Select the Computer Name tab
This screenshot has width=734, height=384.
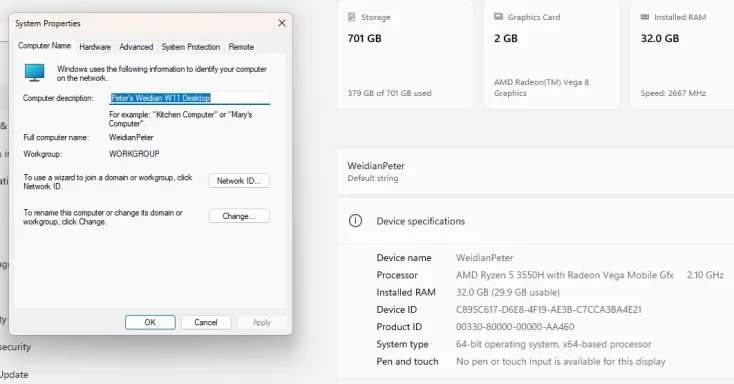(44, 46)
